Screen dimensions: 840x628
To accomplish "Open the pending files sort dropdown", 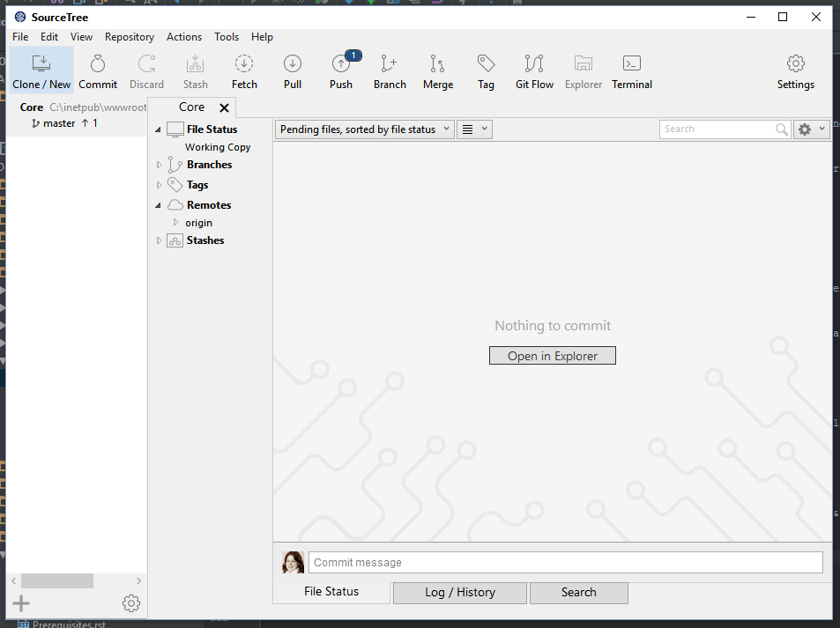I will (x=365, y=129).
